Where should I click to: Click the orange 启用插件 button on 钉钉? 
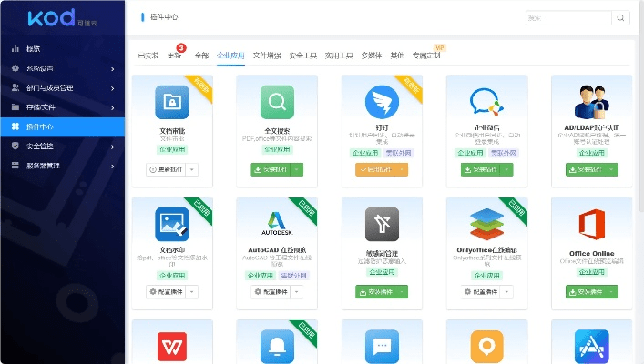[376, 169]
